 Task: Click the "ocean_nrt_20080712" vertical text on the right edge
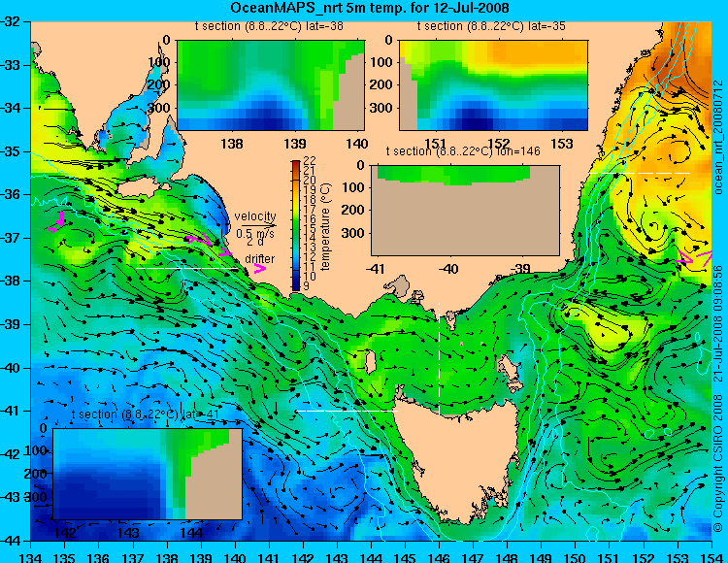(718, 137)
